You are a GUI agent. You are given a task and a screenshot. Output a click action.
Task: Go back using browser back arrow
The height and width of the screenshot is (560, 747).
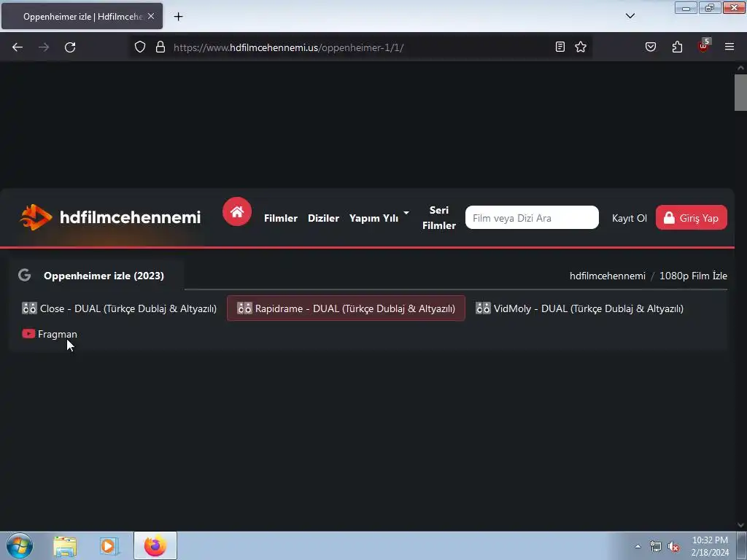[x=18, y=47]
